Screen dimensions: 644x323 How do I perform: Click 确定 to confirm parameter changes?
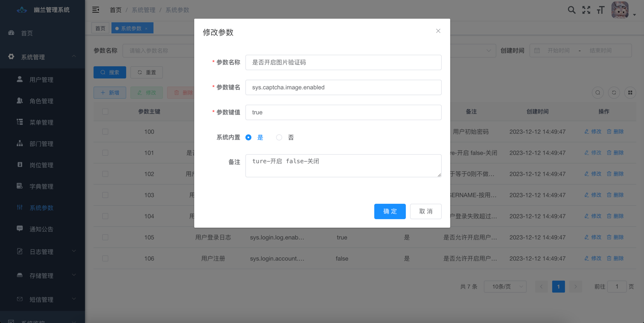point(390,211)
